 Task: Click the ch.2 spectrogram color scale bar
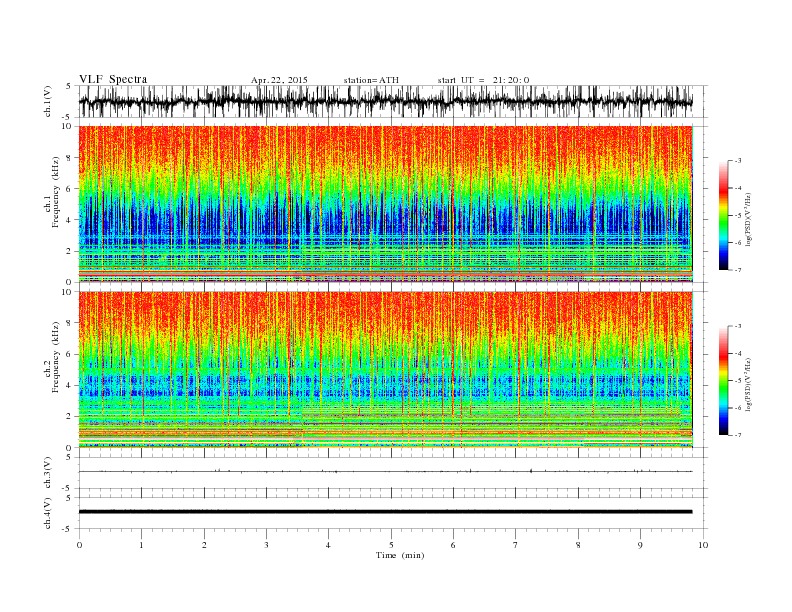pos(724,380)
